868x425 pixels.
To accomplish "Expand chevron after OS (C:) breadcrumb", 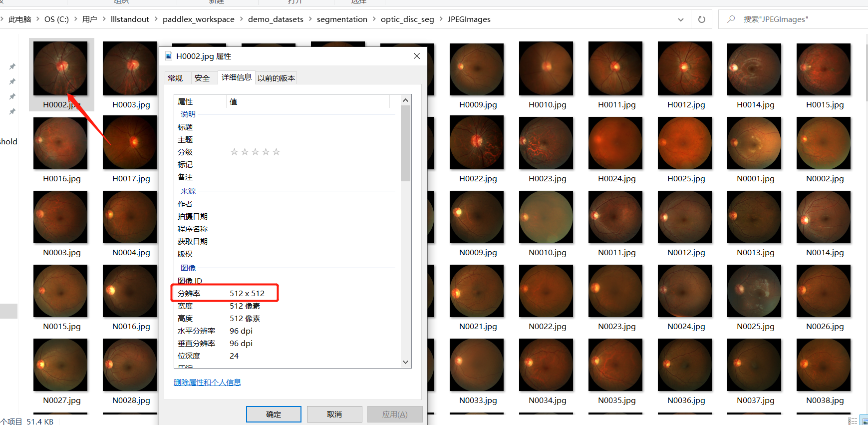I will point(75,19).
